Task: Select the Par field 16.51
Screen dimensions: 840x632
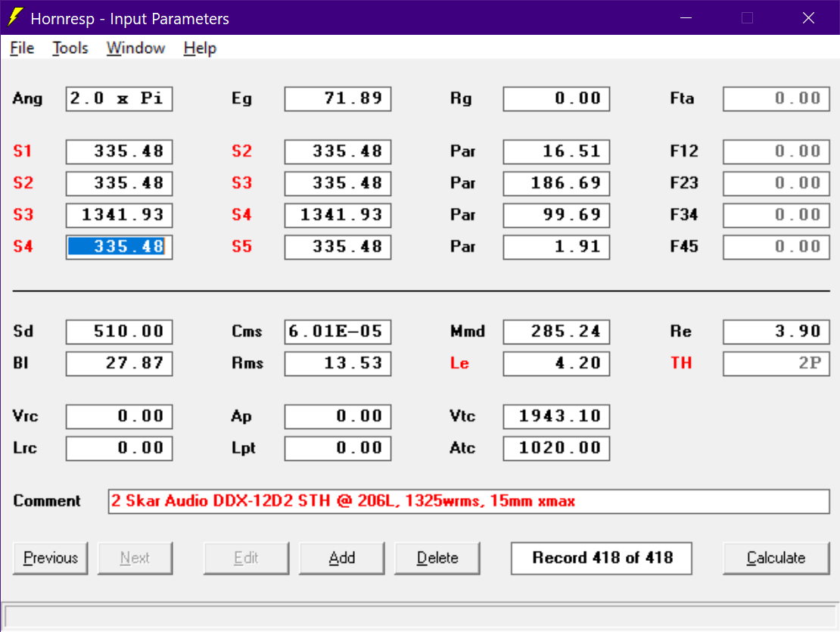Action: pyautogui.click(x=556, y=151)
